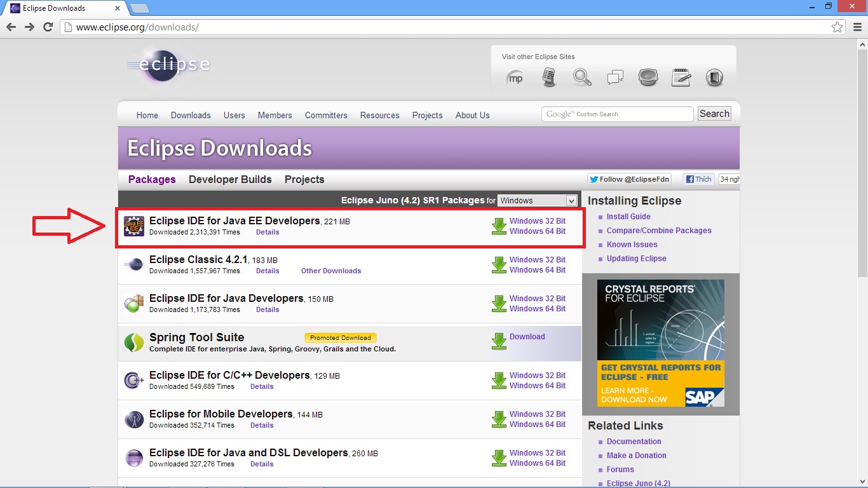
Task: Open the Documentation related link
Action: click(634, 442)
